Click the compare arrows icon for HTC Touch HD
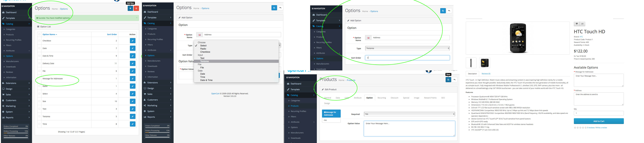Screen dimensions: 644x143 coord(582,24)
